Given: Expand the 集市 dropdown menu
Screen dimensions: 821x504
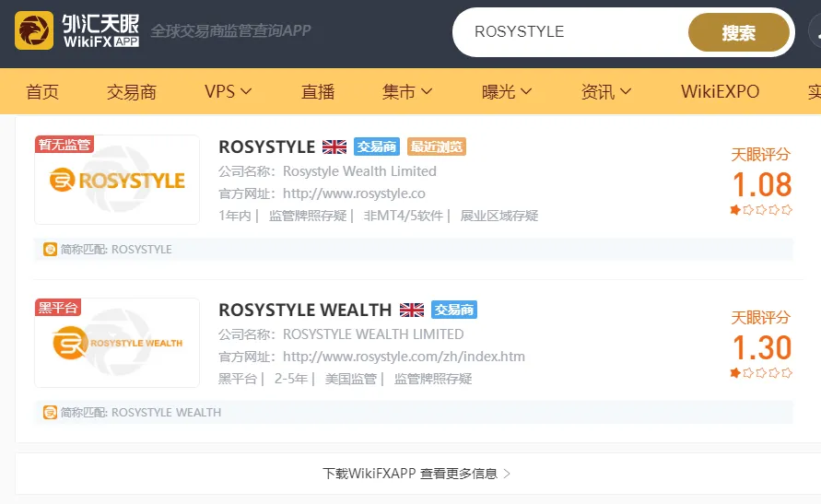Looking at the screenshot, I should pyautogui.click(x=407, y=91).
